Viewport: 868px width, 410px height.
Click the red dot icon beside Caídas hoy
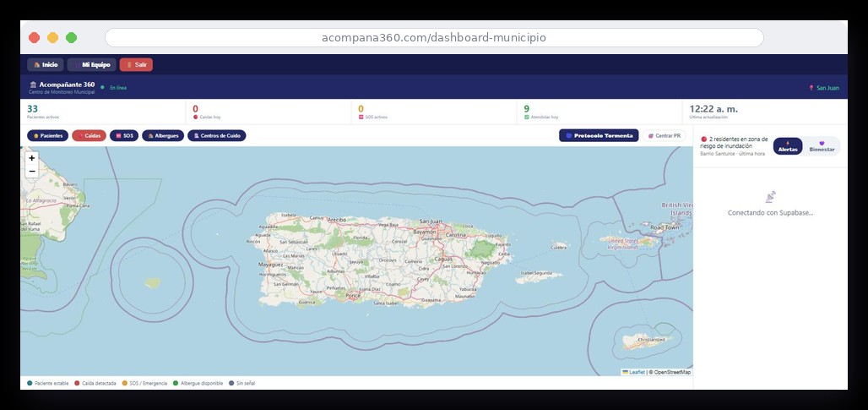click(195, 118)
